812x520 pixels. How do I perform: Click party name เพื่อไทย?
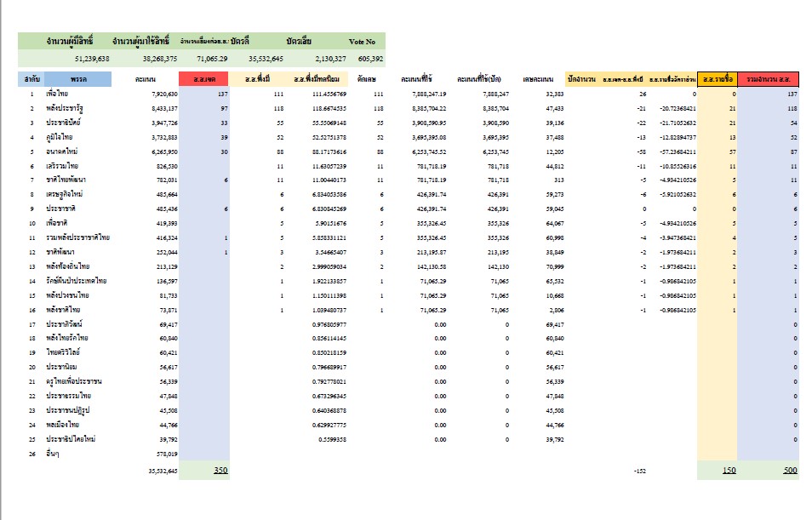click(56, 94)
